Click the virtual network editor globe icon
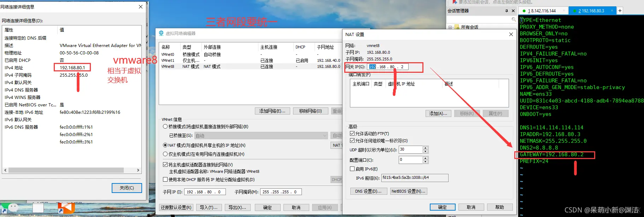 point(161,33)
